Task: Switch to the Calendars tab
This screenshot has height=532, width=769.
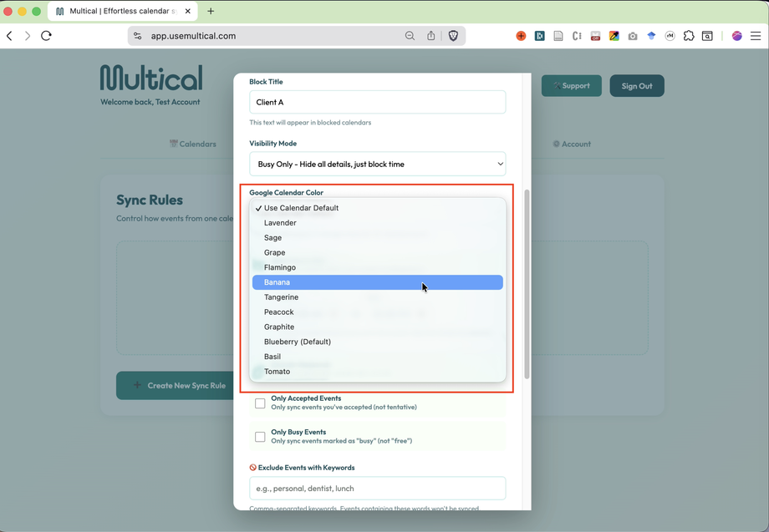Action: pos(193,144)
